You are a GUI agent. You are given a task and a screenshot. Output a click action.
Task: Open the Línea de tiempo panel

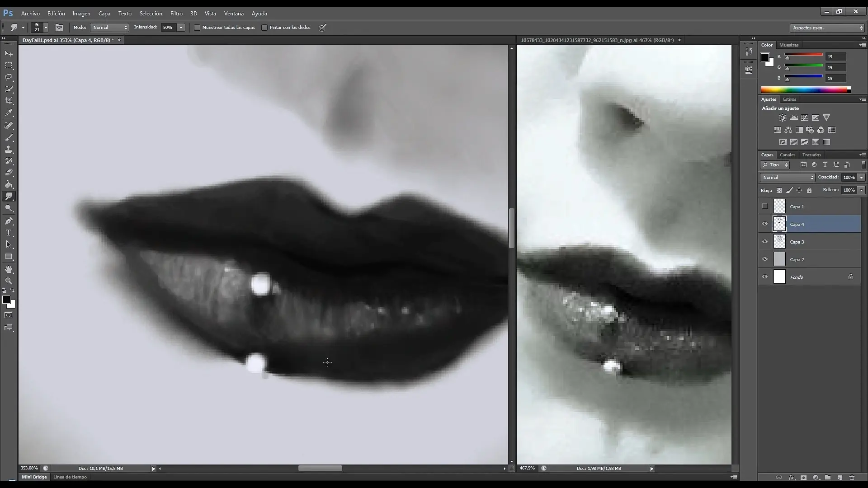click(x=70, y=477)
